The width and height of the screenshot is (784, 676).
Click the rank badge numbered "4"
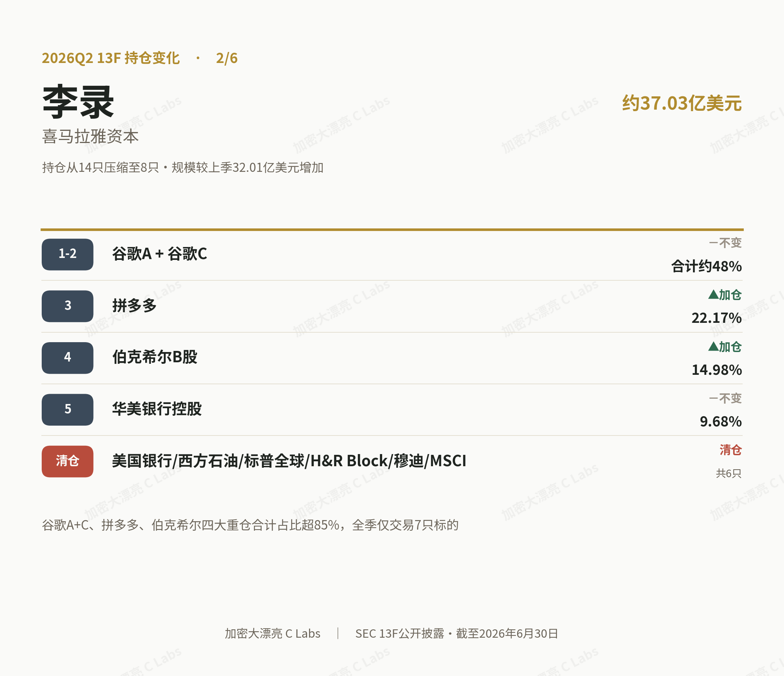click(x=67, y=358)
